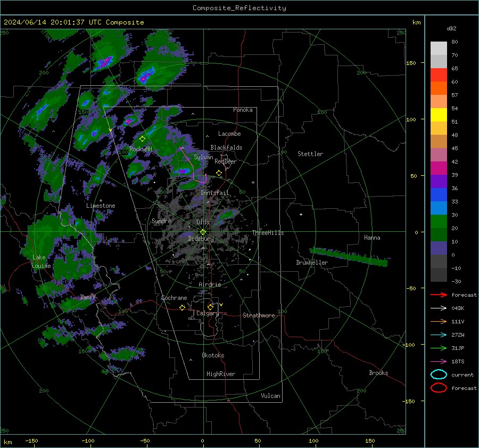Click the Innisfail label
This screenshot has height=448, width=479.
(214, 193)
